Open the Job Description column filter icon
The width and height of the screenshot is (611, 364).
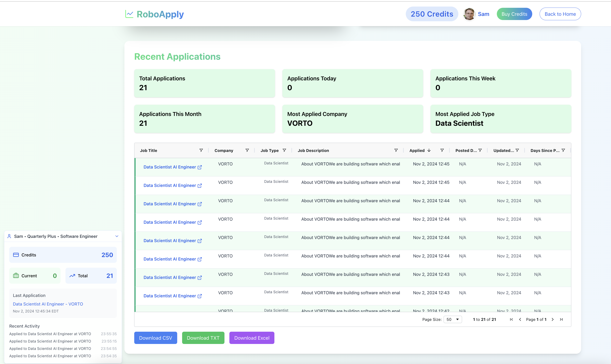[396, 150]
